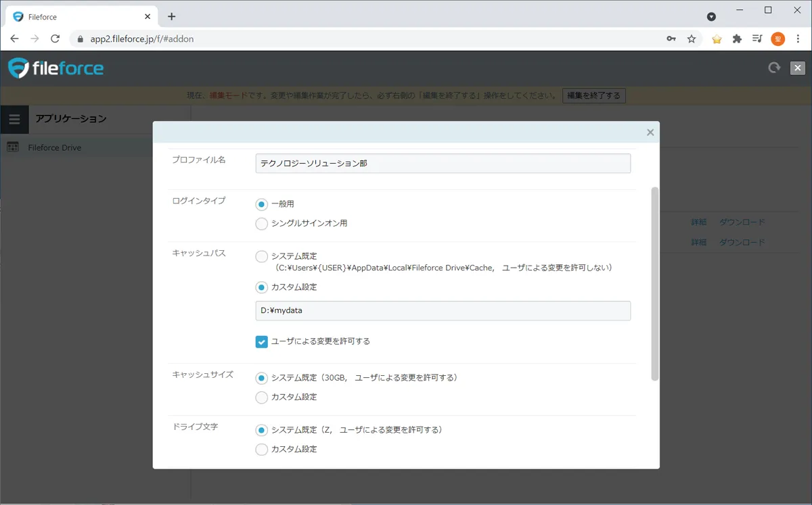Image resolution: width=812 pixels, height=505 pixels.
Task: Select カスタム設定 for drive letter
Action: coord(262,450)
